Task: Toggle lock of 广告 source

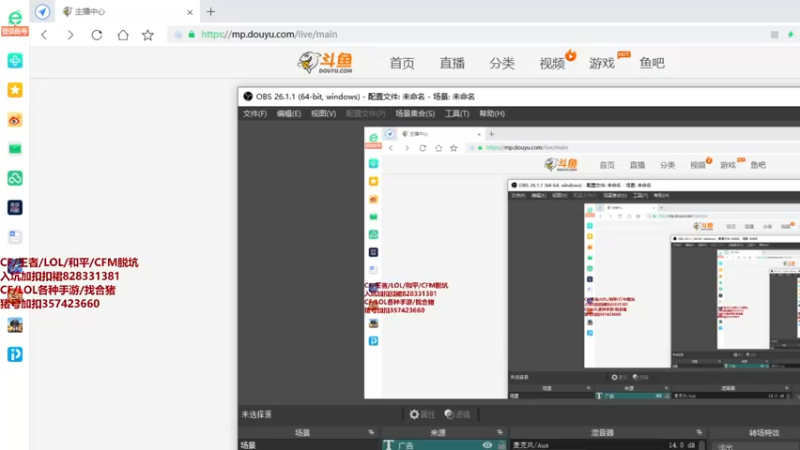Action: point(502,445)
